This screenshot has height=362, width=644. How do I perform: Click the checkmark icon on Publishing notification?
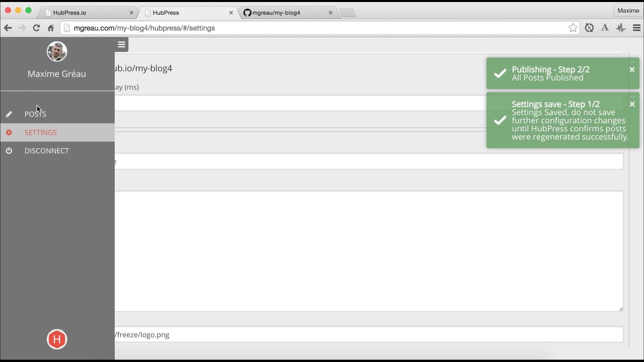pyautogui.click(x=500, y=73)
